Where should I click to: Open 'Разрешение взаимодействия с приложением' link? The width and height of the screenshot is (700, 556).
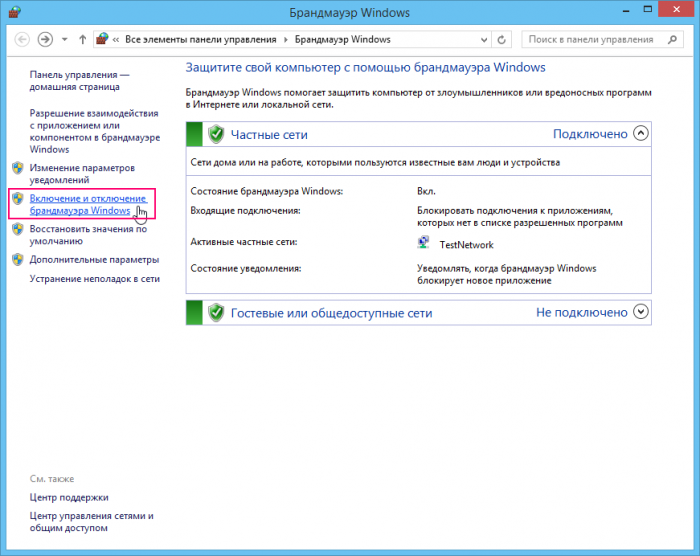pyautogui.click(x=95, y=131)
